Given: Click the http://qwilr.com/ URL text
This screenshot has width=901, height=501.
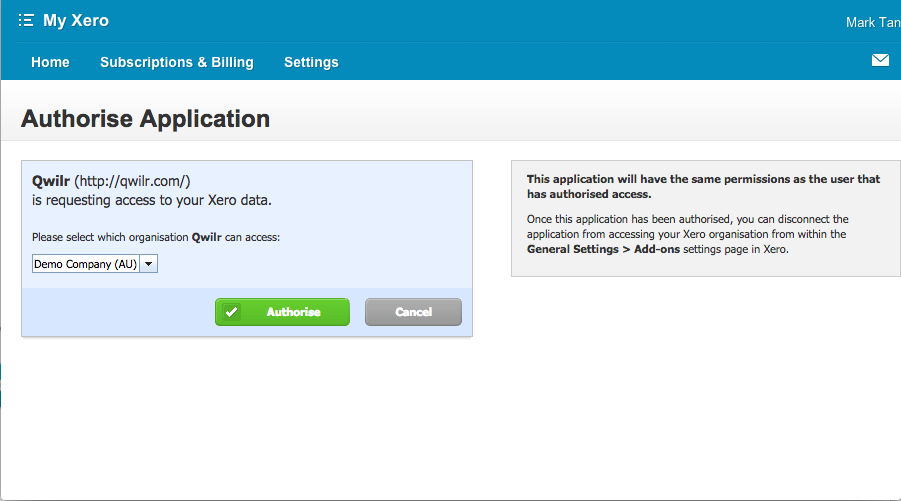Looking at the screenshot, I should (x=132, y=181).
